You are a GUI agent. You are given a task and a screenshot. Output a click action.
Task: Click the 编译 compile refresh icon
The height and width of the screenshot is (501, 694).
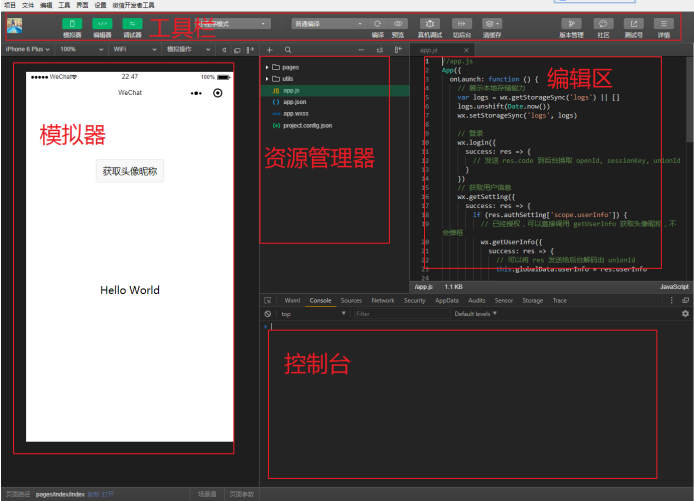[x=378, y=24]
